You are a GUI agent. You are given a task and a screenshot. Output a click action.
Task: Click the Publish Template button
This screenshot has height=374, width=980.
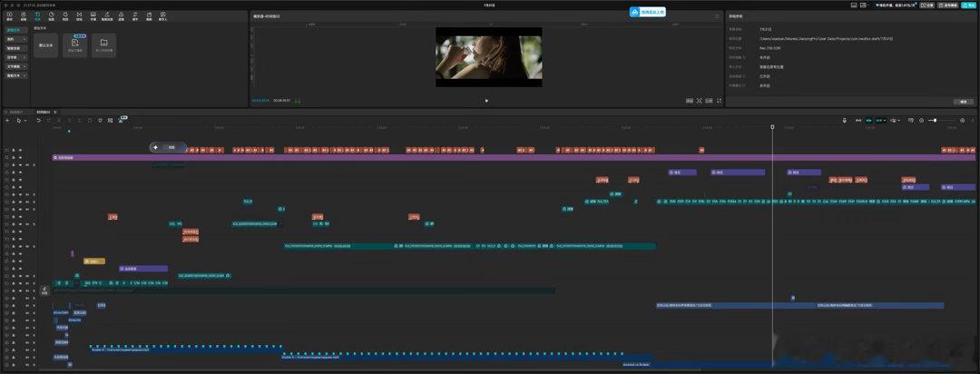tap(949, 5)
